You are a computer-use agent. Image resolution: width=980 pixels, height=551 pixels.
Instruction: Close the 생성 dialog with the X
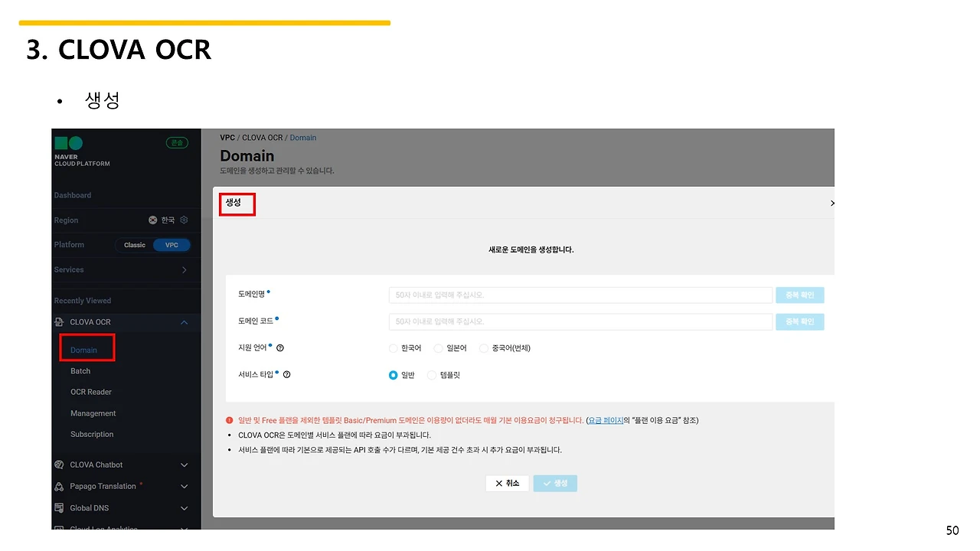(831, 203)
